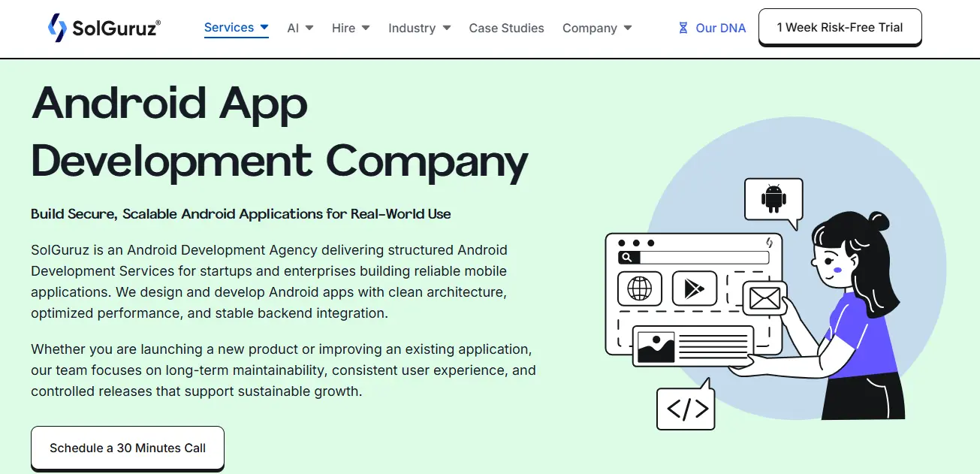Click the SolGuruz logo

pos(104,28)
